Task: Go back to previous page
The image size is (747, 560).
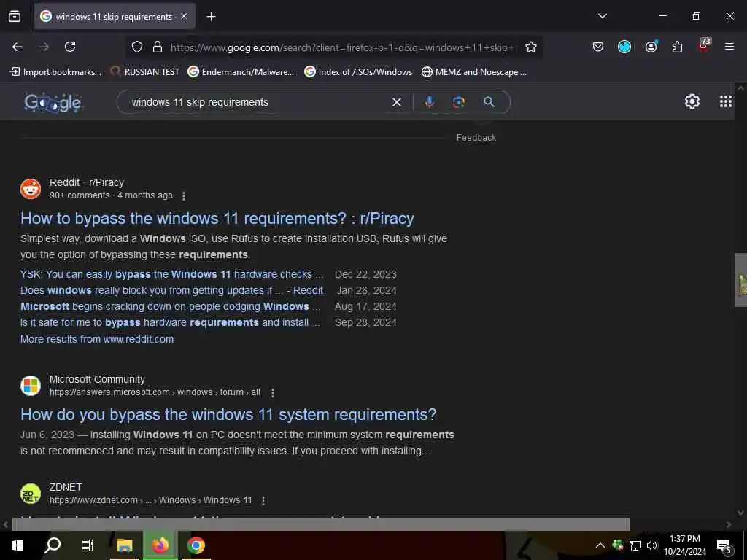Action: click(18, 47)
